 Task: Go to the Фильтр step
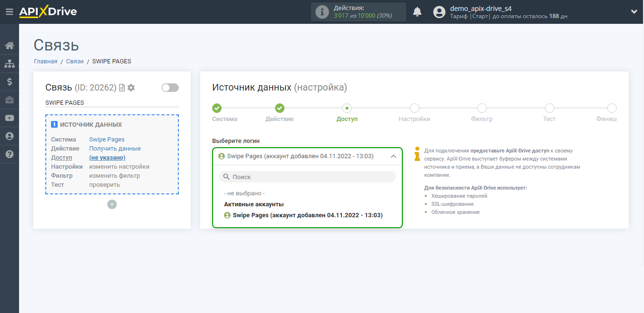coord(482,108)
